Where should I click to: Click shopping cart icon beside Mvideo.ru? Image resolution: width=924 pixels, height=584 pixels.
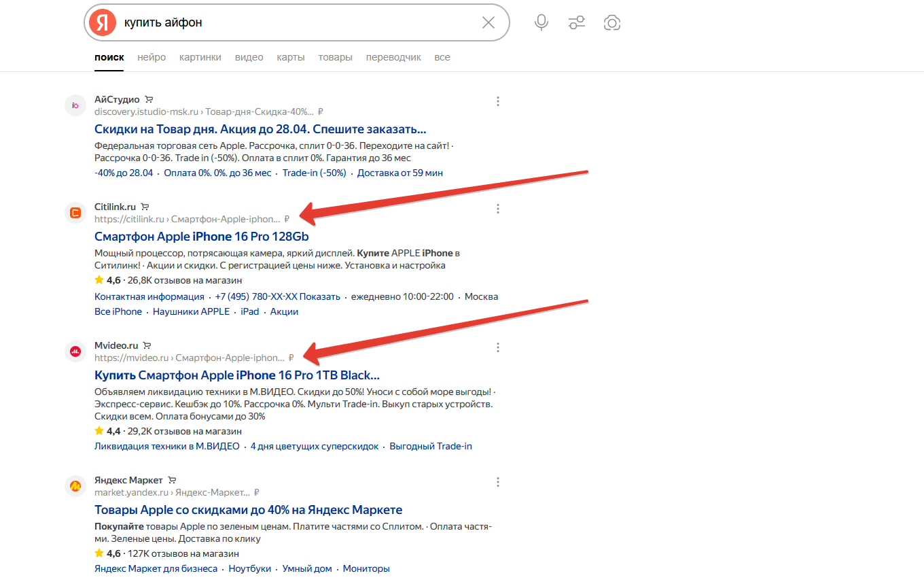pos(147,345)
